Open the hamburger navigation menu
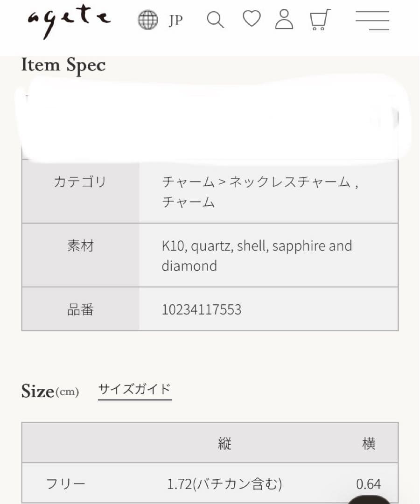The width and height of the screenshot is (420, 504). pyautogui.click(x=372, y=21)
